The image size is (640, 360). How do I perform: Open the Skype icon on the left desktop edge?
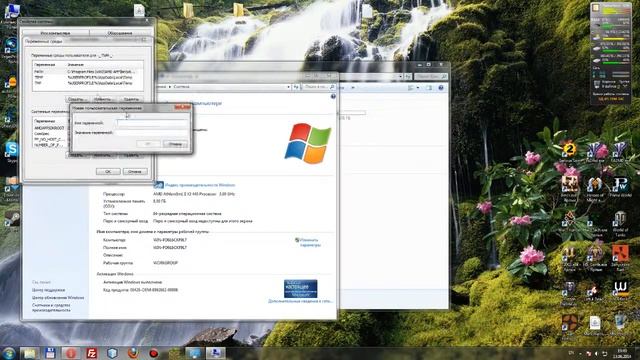coord(11,152)
